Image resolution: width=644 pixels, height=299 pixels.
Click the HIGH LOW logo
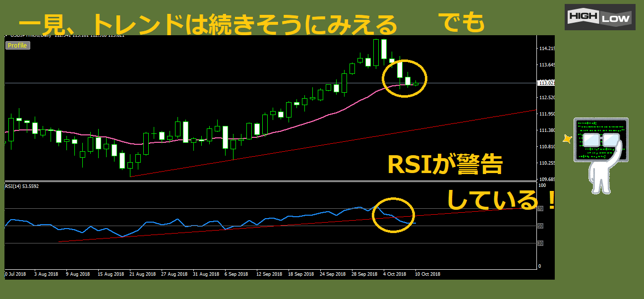tap(600, 17)
